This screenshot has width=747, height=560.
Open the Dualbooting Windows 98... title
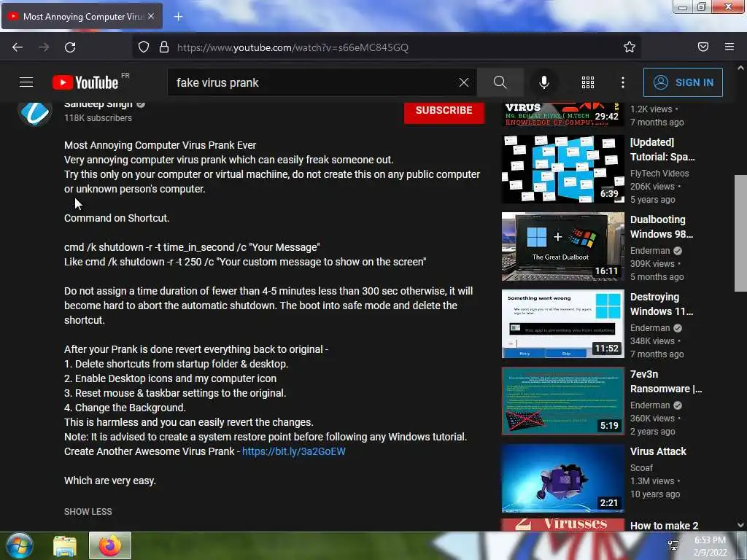point(661,227)
